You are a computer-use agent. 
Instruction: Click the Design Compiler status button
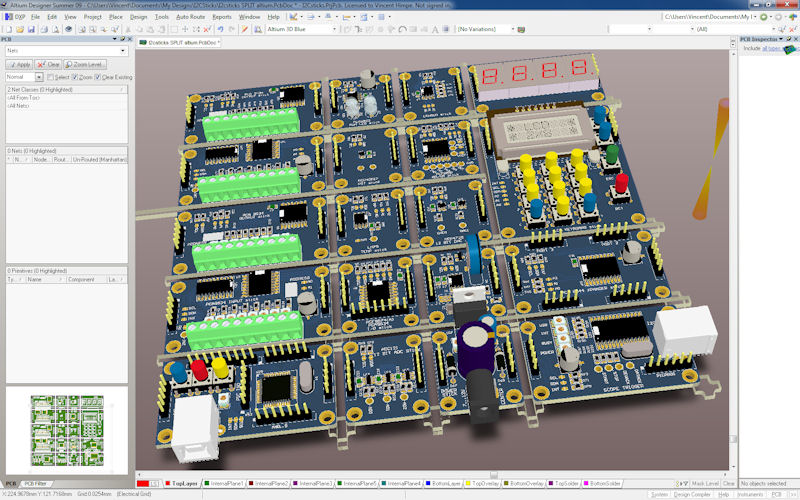pyautogui.click(x=692, y=494)
